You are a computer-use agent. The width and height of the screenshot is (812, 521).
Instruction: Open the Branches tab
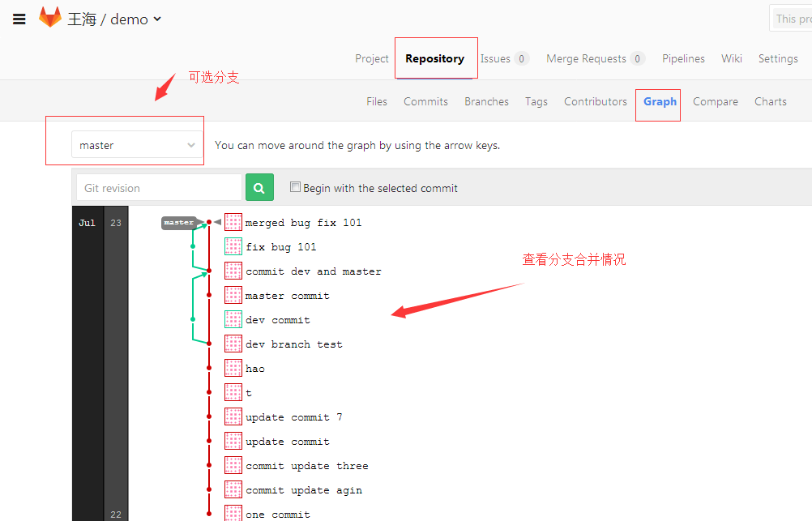point(486,101)
